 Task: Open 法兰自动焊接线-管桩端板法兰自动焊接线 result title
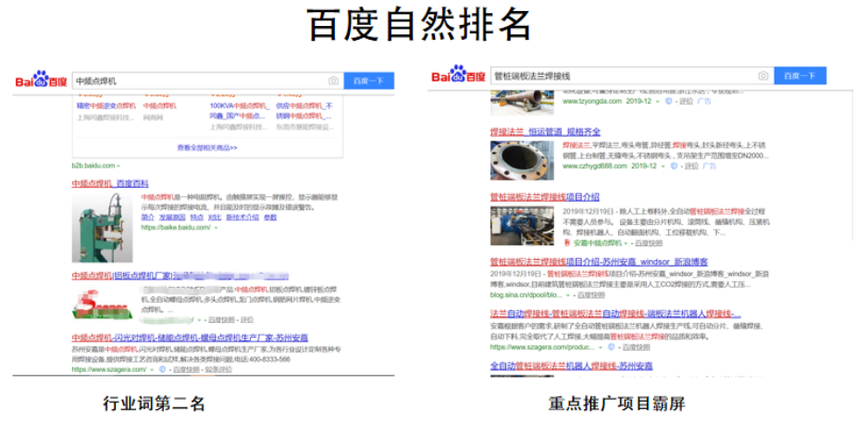(x=615, y=314)
